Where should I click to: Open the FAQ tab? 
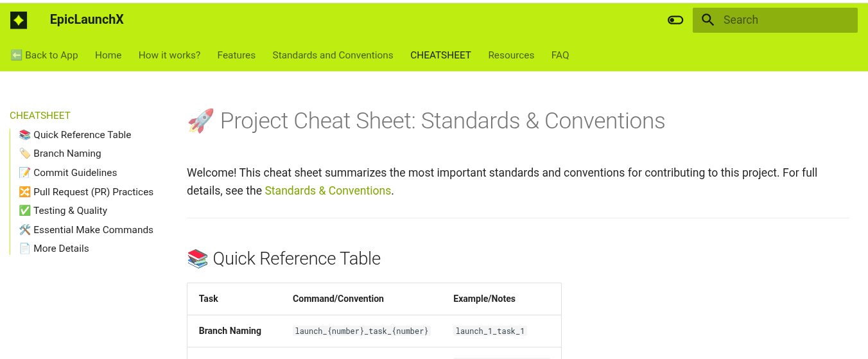pos(560,55)
